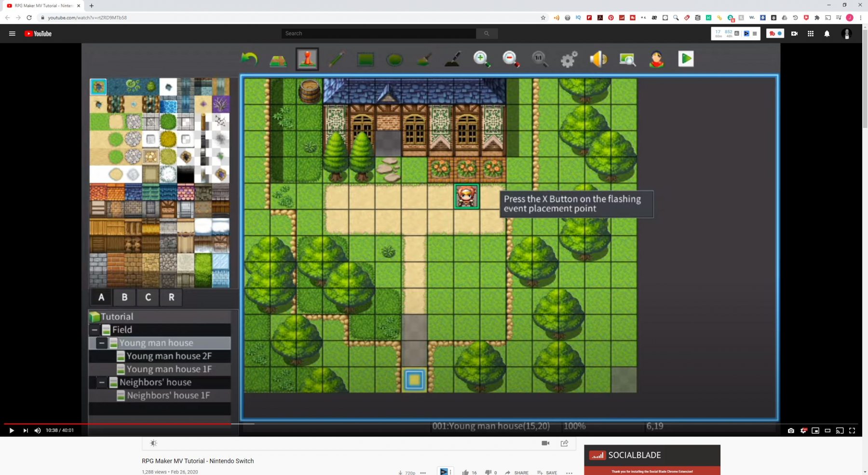Choose the green pencil draw tool

click(x=337, y=59)
